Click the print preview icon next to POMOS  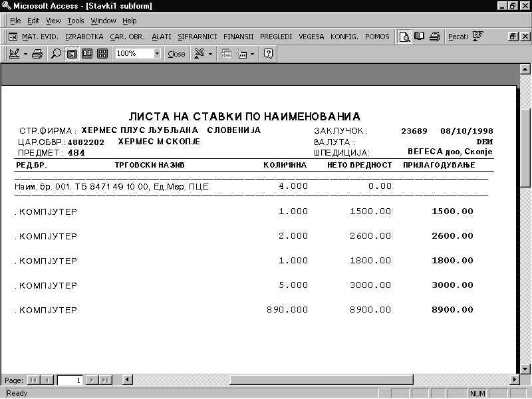coord(404,37)
